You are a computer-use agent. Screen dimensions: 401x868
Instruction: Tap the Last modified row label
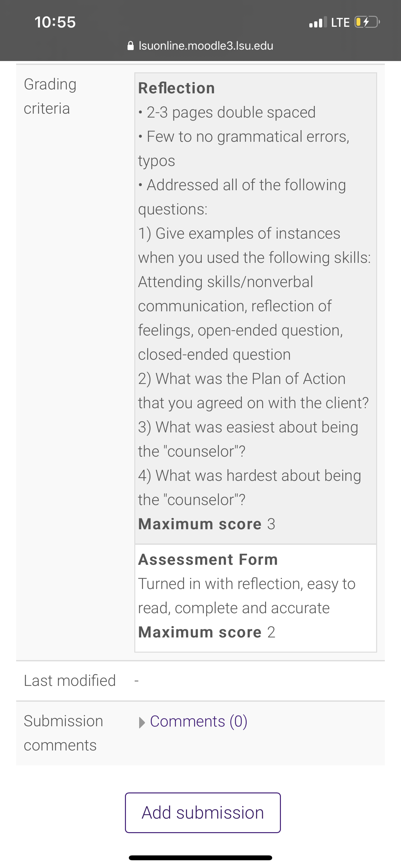pos(70,681)
